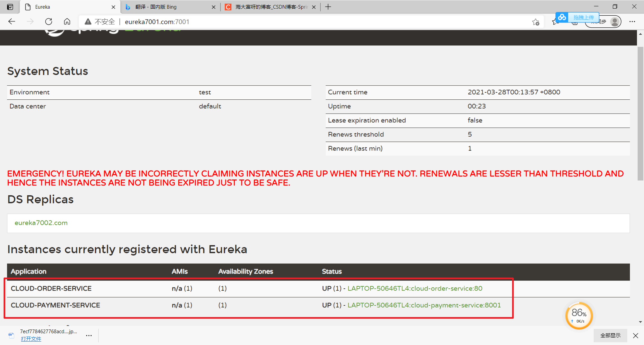Open the browser settings ellipsis menu
Screen dimensions: 644x345
(x=632, y=21)
